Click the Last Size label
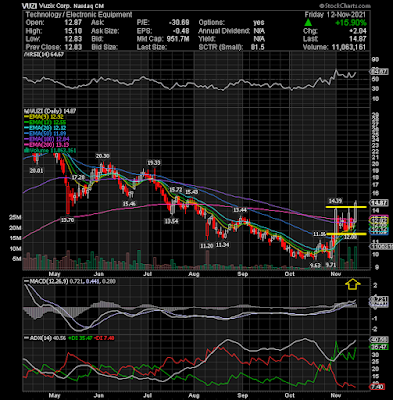393x400 pixels. point(152,47)
